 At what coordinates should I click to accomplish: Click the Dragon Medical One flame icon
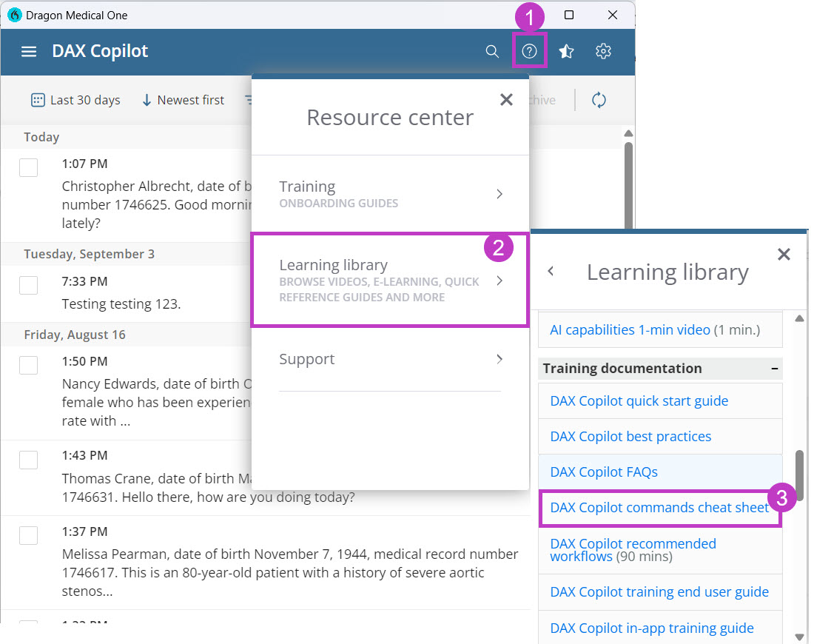14,14
